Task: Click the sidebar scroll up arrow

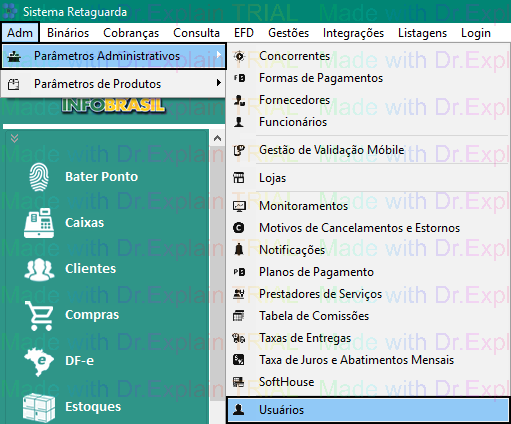Action: pyautogui.click(x=218, y=138)
